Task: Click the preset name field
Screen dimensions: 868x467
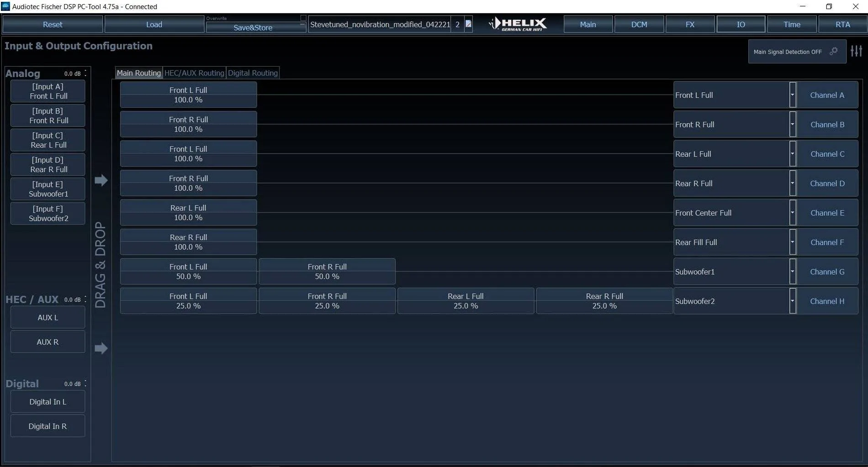Action: coord(380,24)
